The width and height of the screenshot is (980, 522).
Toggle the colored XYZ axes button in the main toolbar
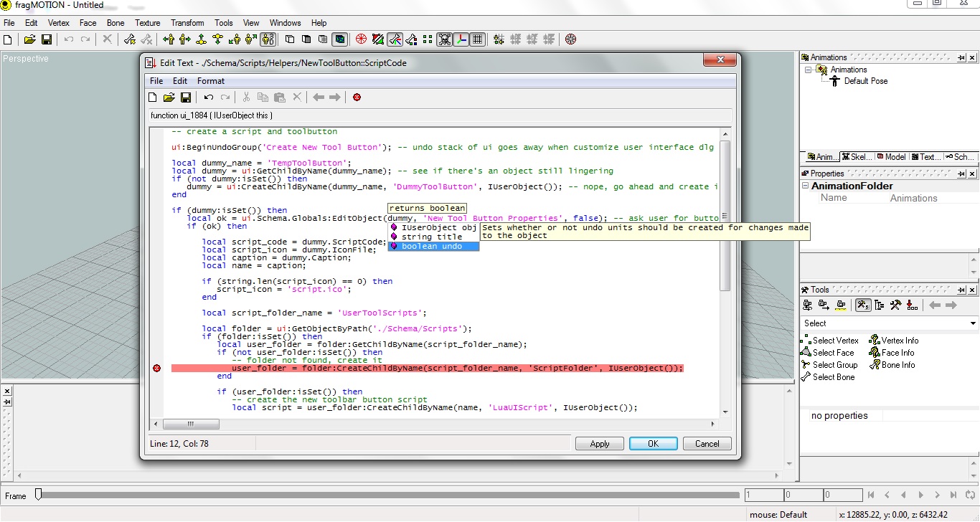[x=461, y=39]
